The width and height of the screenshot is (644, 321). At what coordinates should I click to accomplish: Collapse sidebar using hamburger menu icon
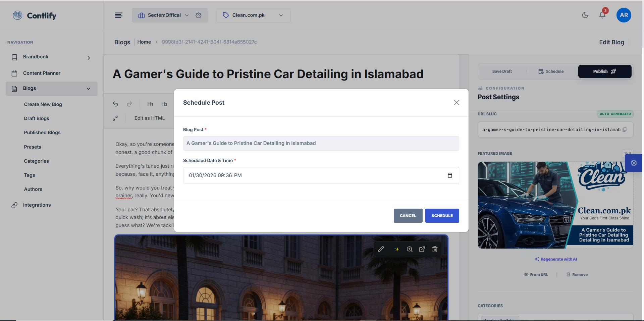point(119,15)
